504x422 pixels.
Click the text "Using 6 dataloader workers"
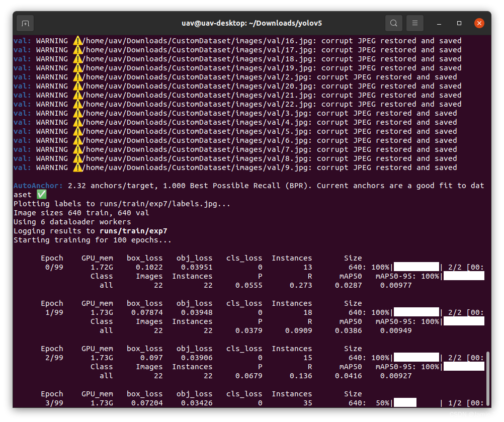[x=72, y=222]
